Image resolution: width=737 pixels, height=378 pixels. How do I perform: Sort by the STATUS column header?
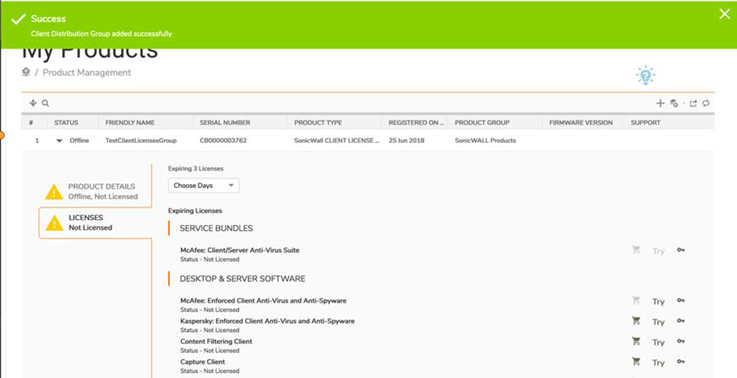66,122
